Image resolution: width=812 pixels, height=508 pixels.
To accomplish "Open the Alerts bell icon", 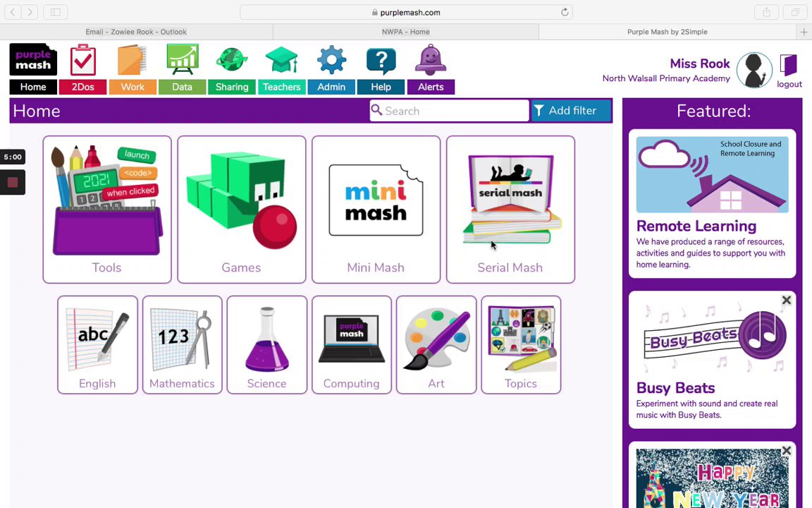I will (431, 59).
